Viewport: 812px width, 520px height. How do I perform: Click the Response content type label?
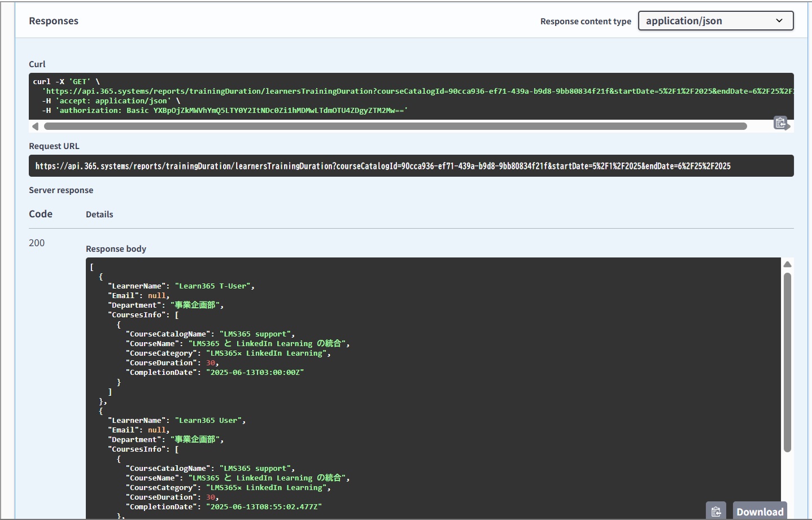coord(586,21)
